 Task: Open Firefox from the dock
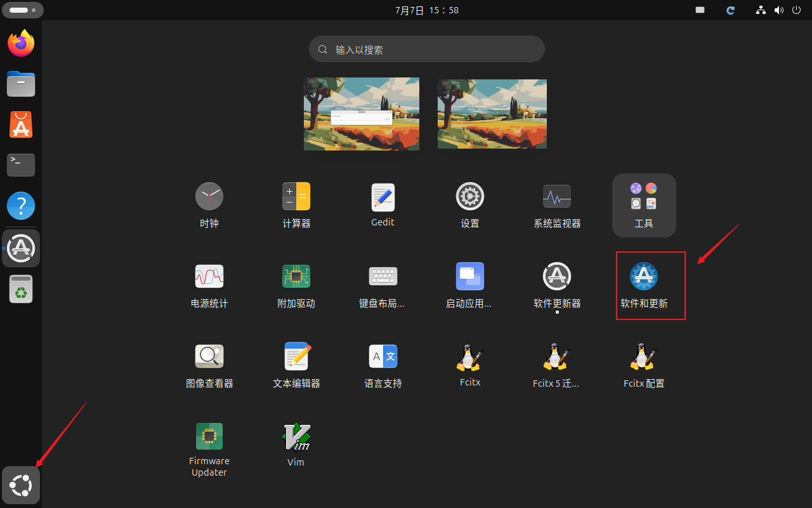[21, 43]
